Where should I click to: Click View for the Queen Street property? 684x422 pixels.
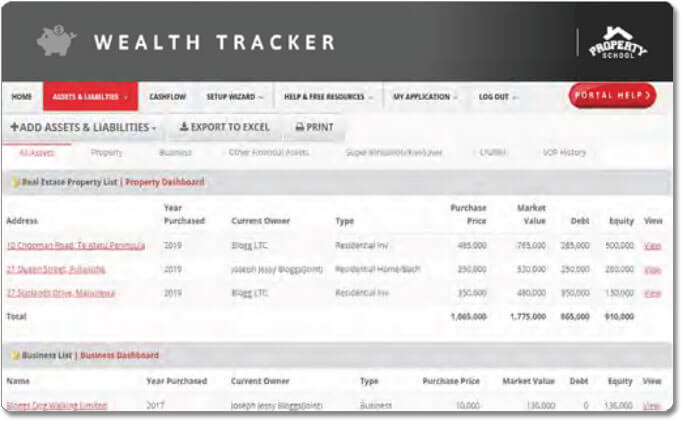point(652,270)
